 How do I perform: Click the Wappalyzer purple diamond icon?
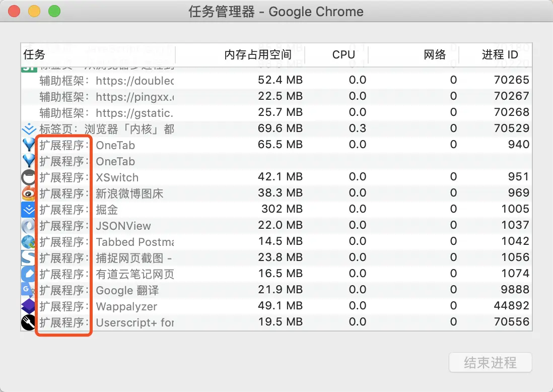pyautogui.click(x=29, y=306)
